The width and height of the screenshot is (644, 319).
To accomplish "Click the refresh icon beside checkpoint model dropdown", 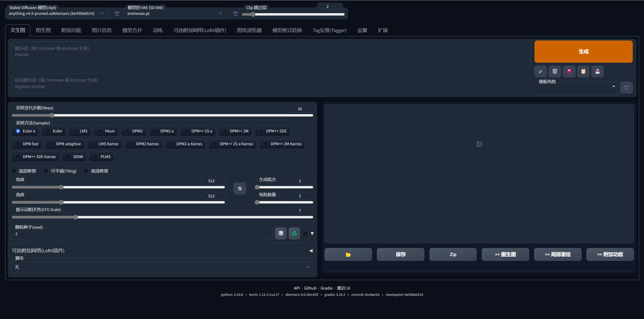I will tap(117, 13).
